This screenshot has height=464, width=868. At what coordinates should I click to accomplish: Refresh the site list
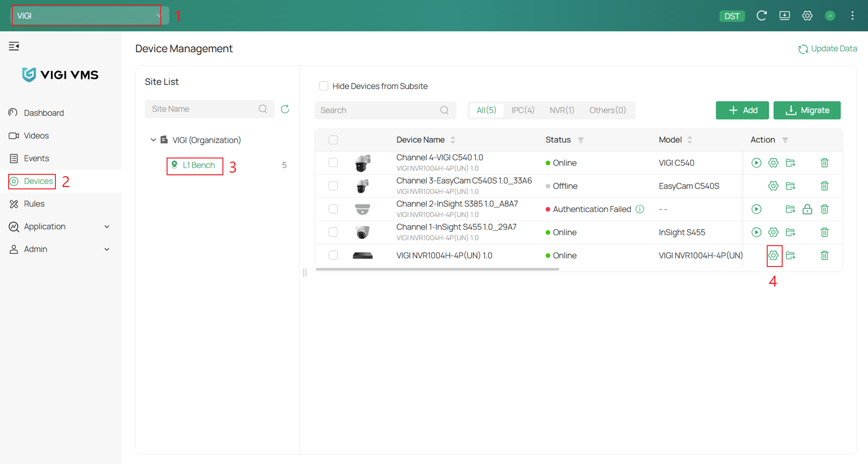click(x=285, y=109)
